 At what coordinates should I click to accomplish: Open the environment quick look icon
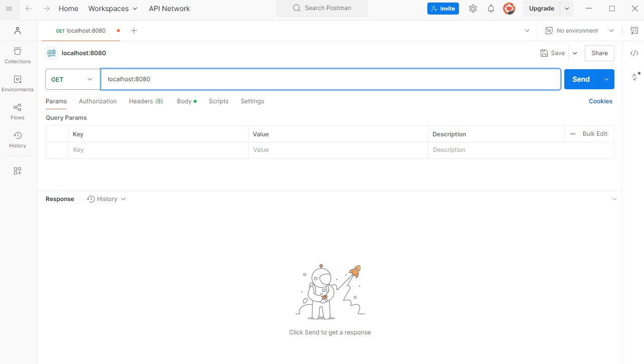point(634,31)
